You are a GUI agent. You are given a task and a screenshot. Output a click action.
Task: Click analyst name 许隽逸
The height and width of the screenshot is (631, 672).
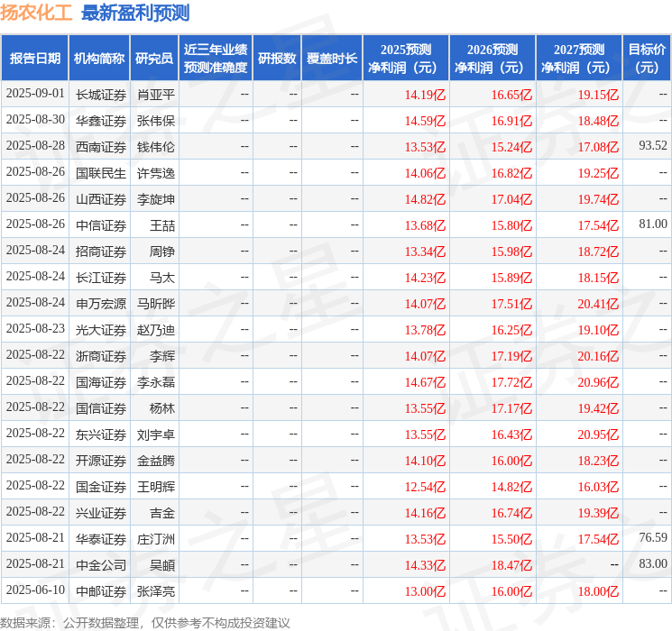pyautogui.click(x=156, y=173)
